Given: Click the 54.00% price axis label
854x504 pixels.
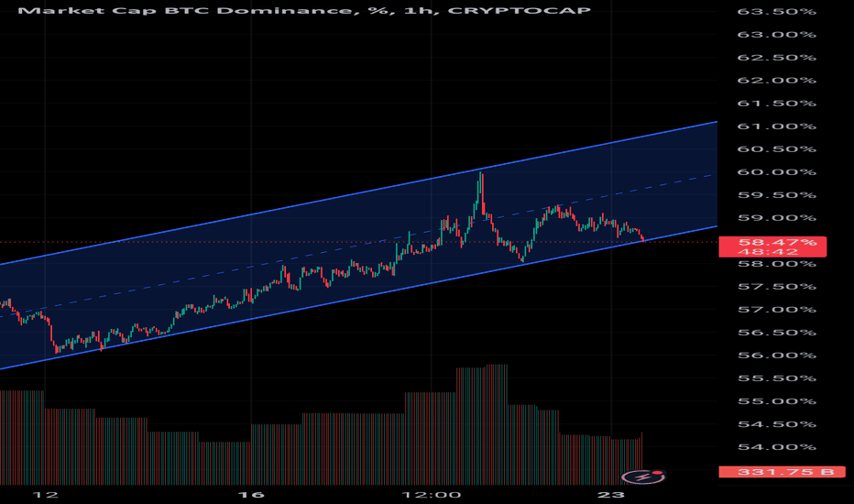Looking at the screenshot, I should [x=777, y=447].
